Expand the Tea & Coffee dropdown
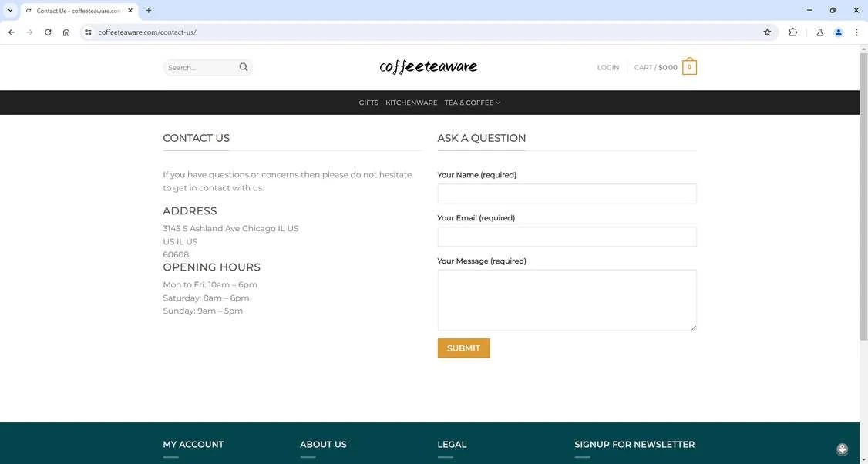This screenshot has height=464, width=868. pyautogui.click(x=473, y=103)
